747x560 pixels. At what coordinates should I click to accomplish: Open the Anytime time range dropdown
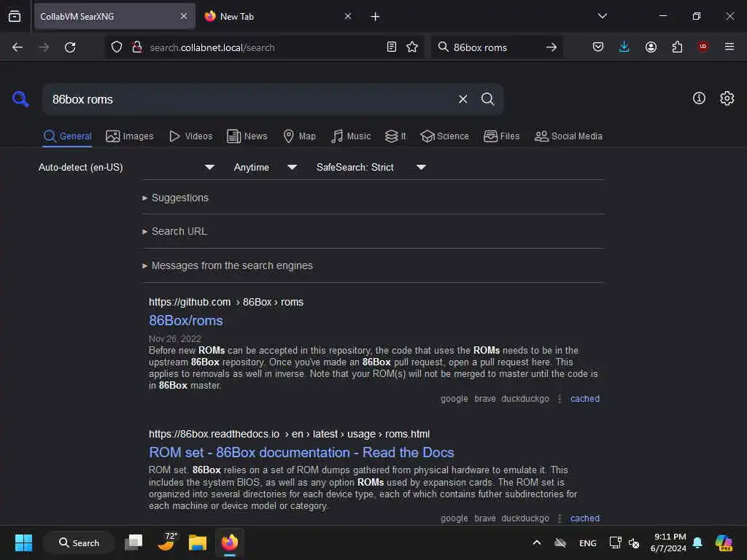pyautogui.click(x=266, y=167)
